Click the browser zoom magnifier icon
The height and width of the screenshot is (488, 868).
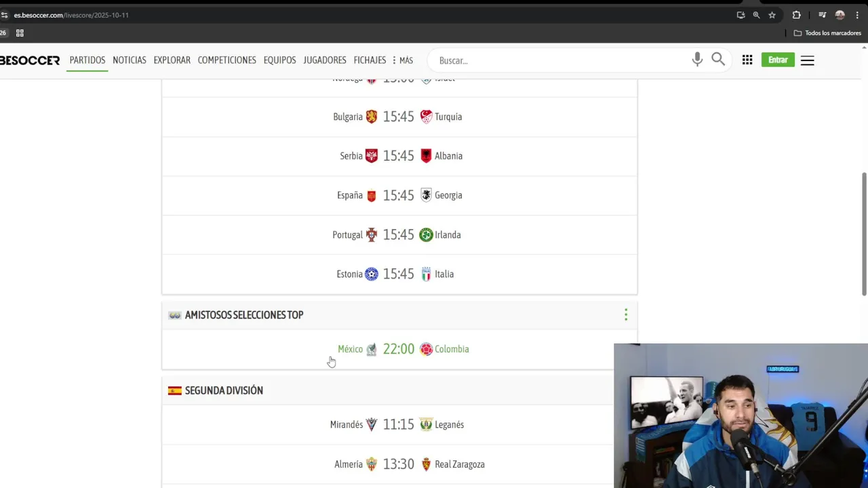tap(756, 15)
